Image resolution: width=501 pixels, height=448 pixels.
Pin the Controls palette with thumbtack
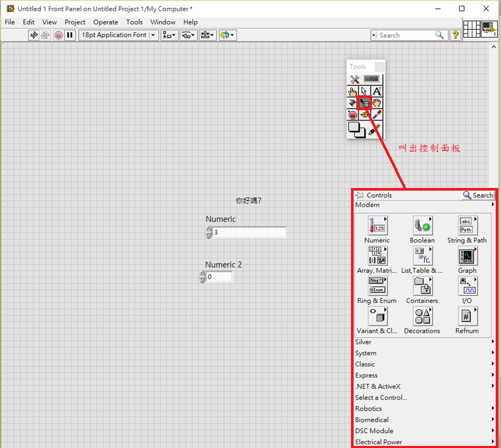[x=360, y=195]
